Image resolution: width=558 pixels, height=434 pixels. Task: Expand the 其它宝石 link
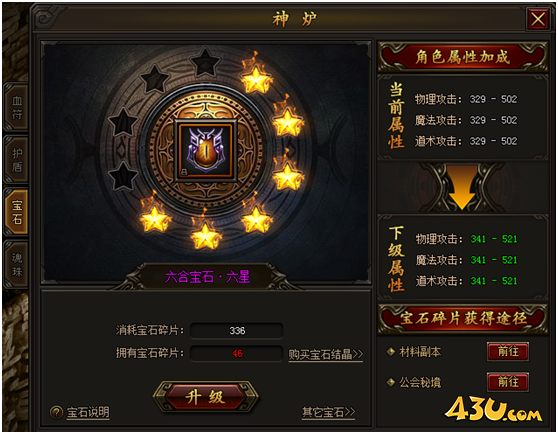pos(328,412)
